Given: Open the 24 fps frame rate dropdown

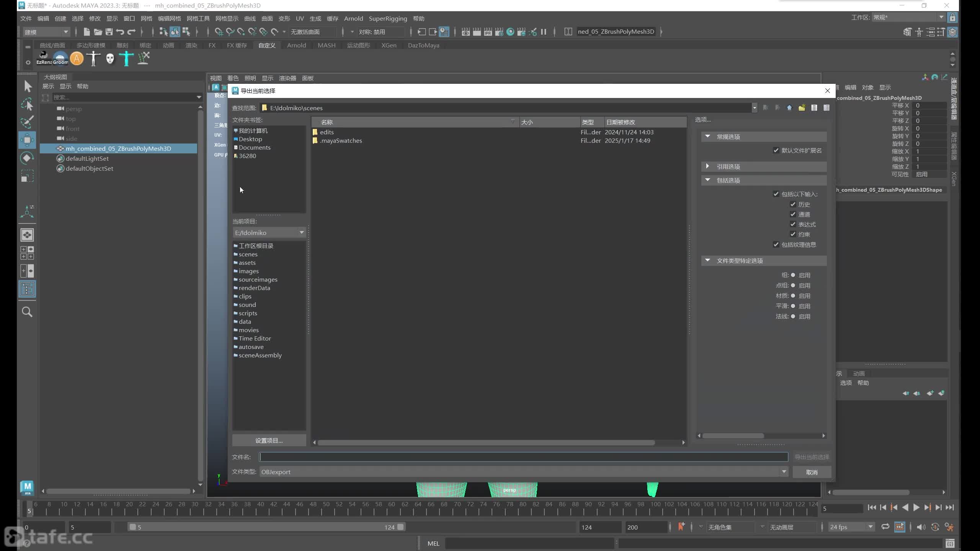Looking at the screenshot, I should [x=851, y=527].
